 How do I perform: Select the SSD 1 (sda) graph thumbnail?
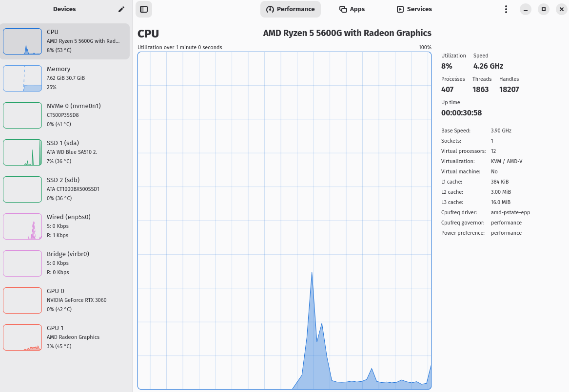22,152
